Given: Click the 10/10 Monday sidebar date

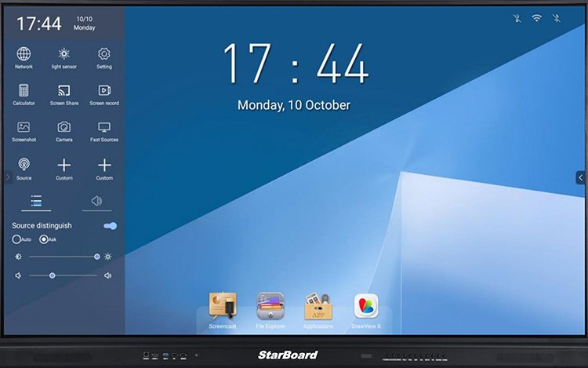Looking at the screenshot, I should pyautogui.click(x=85, y=24).
